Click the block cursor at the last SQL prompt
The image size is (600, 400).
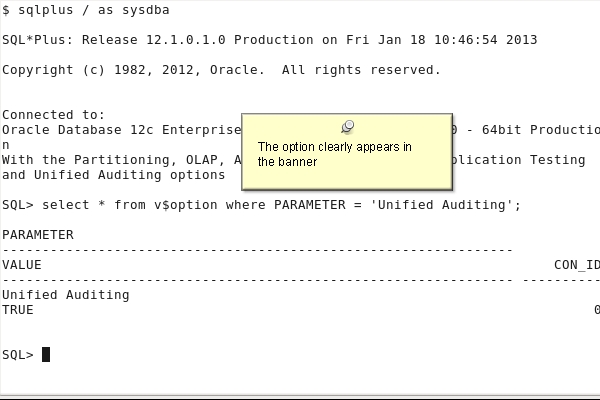[46, 355]
